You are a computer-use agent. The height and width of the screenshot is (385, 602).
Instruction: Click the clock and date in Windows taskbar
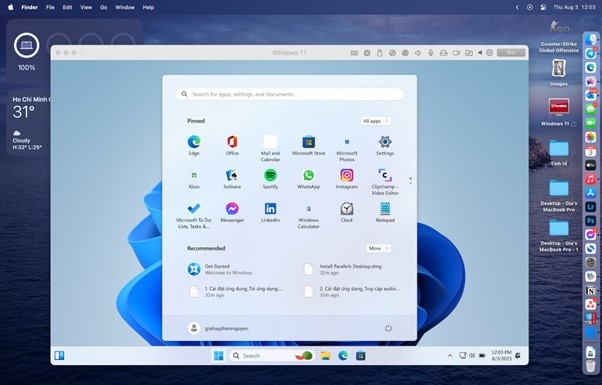click(x=501, y=355)
